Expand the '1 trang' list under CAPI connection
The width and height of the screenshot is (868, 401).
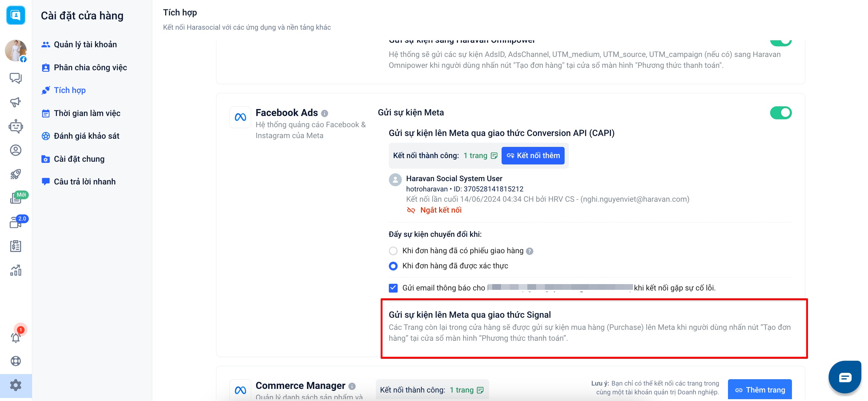480,156
